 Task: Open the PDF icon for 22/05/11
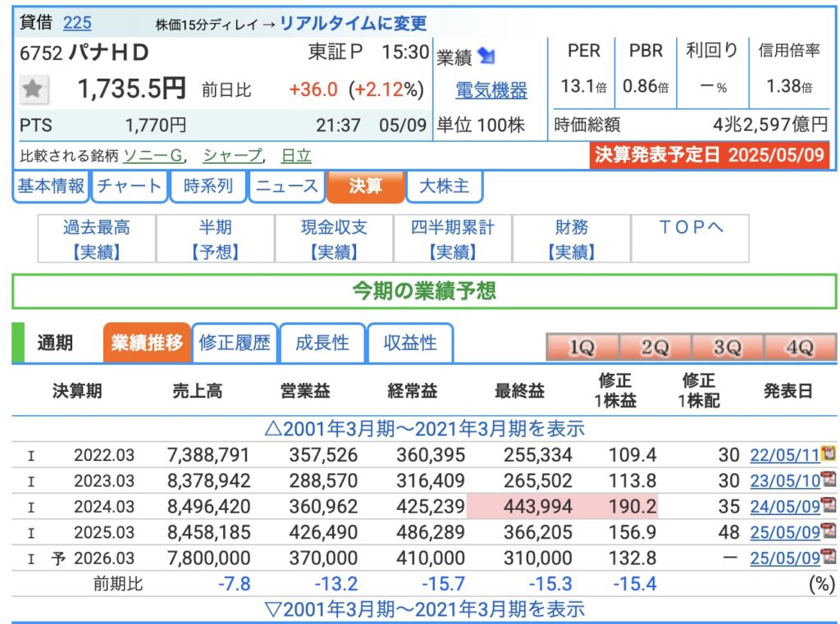pos(829,454)
